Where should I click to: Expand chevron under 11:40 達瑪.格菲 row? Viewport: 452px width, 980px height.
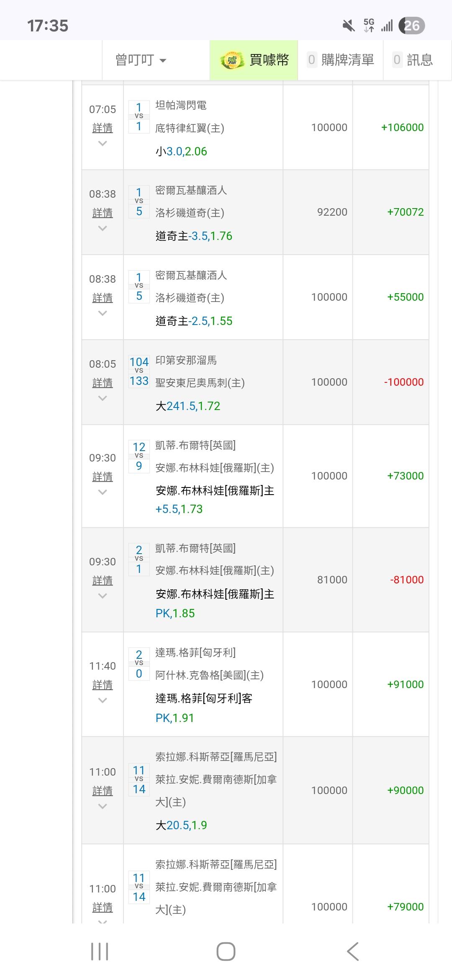(x=103, y=700)
